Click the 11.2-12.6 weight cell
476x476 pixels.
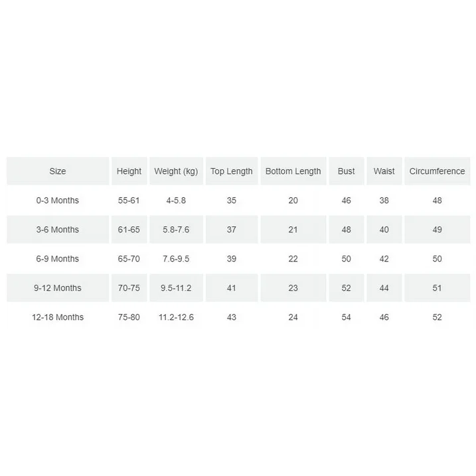pos(176,317)
